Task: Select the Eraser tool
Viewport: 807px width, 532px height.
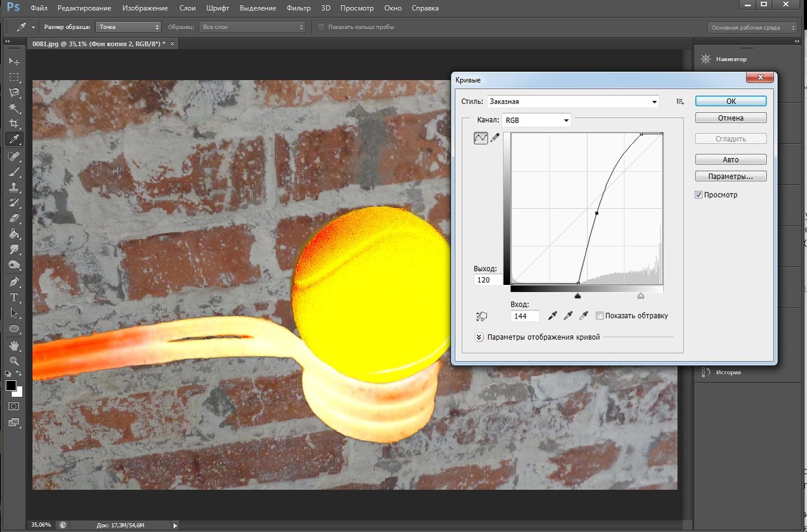Action: tap(14, 219)
